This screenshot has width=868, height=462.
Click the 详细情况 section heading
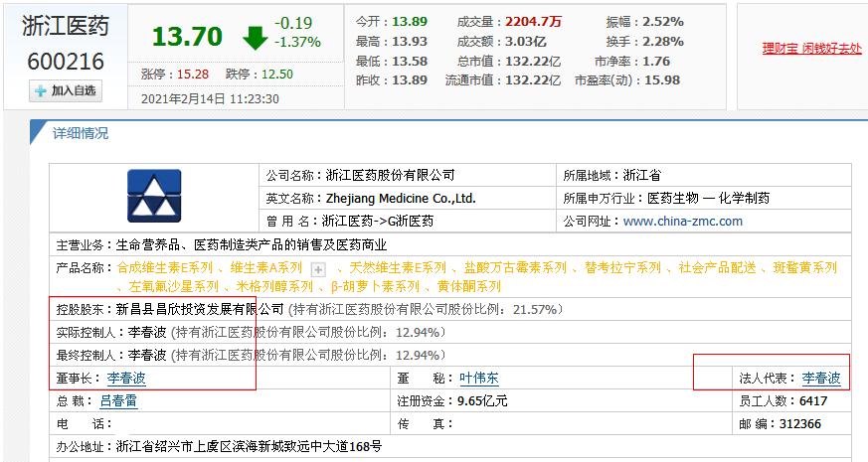coord(81,133)
